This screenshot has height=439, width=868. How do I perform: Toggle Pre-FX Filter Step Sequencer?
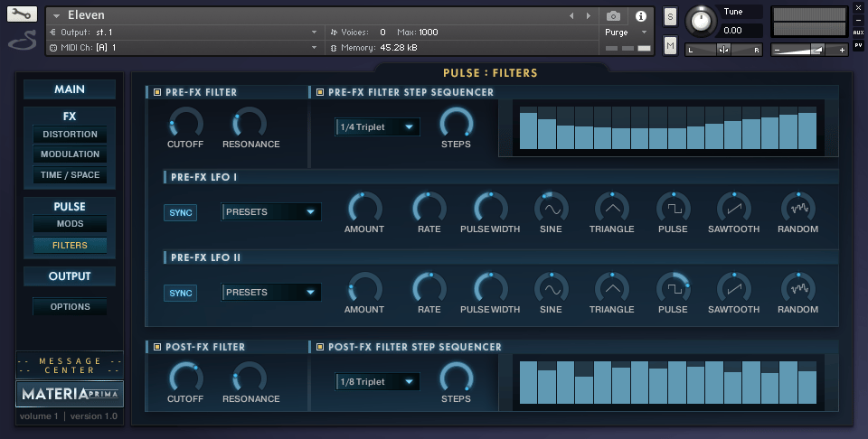point(320,92)
